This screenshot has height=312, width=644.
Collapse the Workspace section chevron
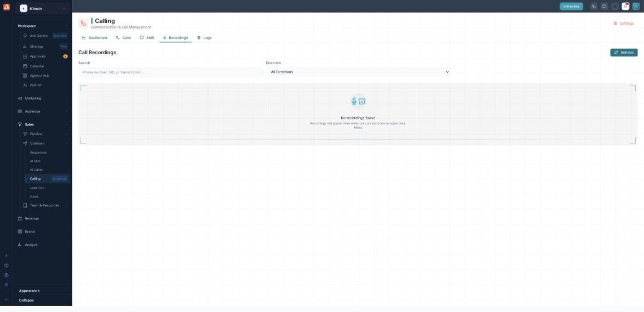pyautogui.click(x=66, y=26)
